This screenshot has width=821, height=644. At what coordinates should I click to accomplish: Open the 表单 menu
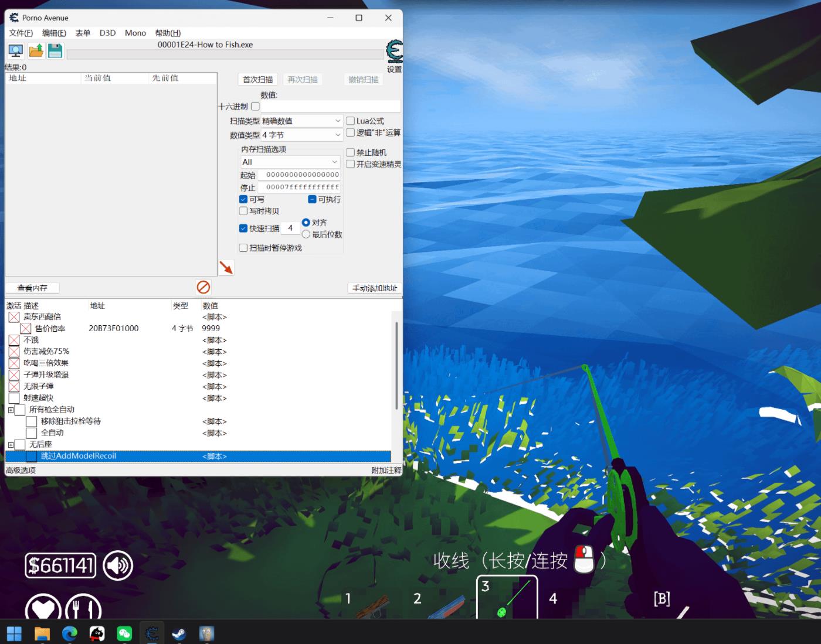[83, 33]
